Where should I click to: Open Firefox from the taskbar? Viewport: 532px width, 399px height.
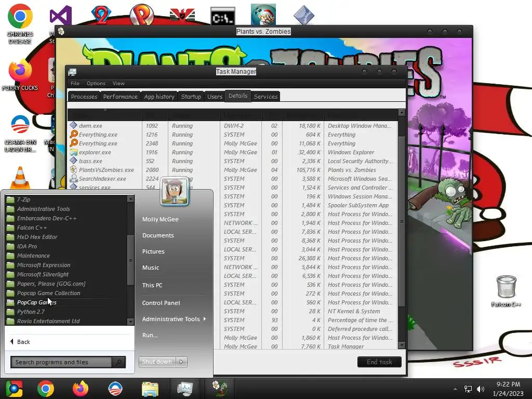(81, 389)
